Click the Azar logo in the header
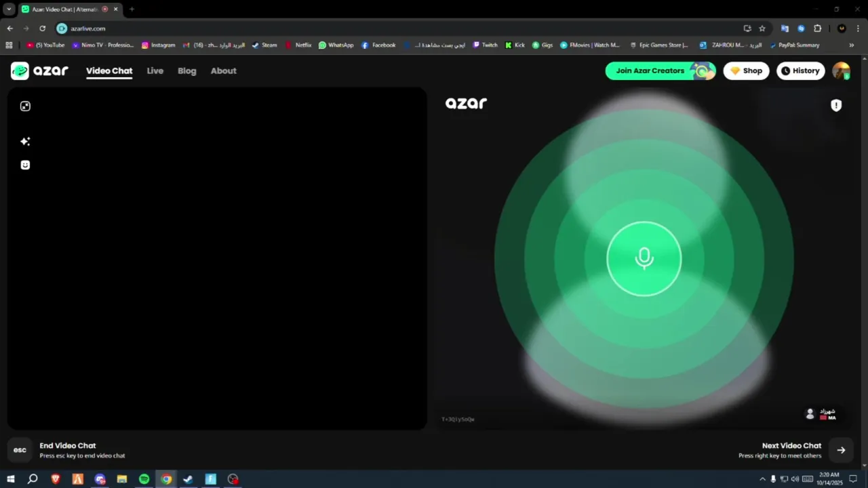Viewport: 868px width, 488px height. click(x=39, y=70)
